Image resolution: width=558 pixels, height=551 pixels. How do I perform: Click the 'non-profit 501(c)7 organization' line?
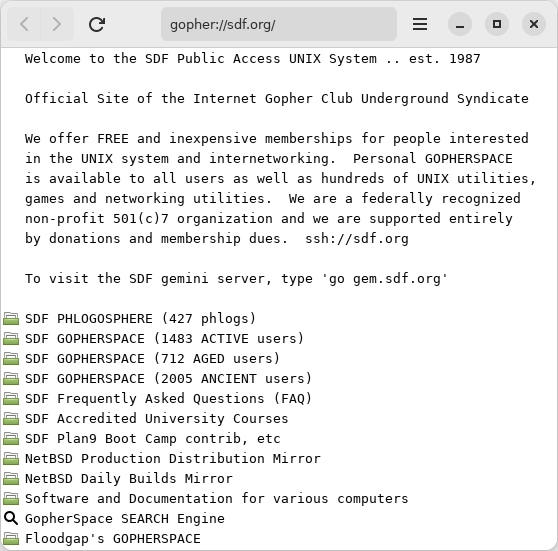coord(269,219)
